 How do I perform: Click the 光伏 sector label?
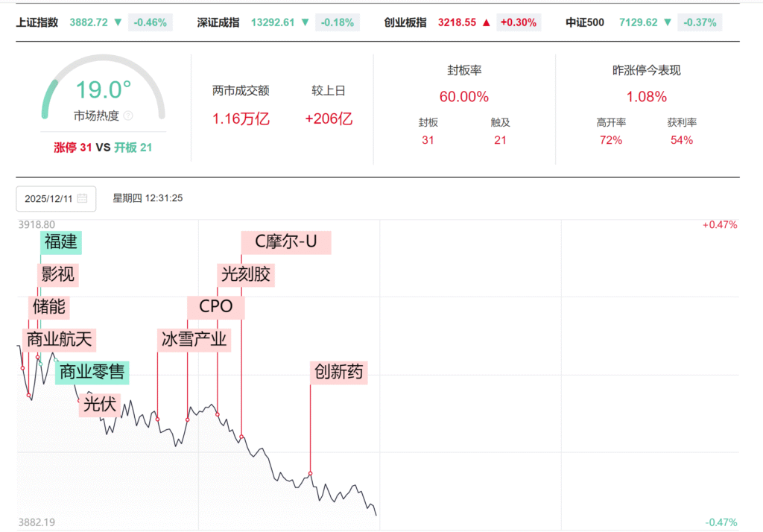click(x=100, y=405)
